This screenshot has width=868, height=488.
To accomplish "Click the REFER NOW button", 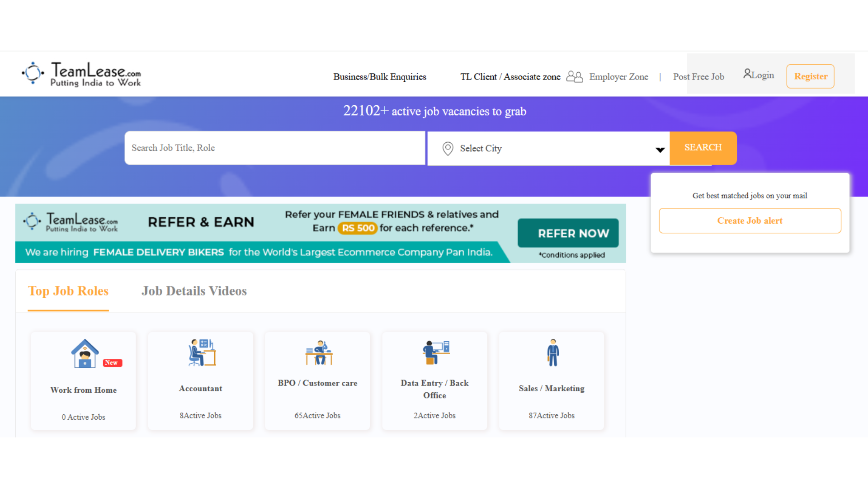I will click(x=568, y=233).
